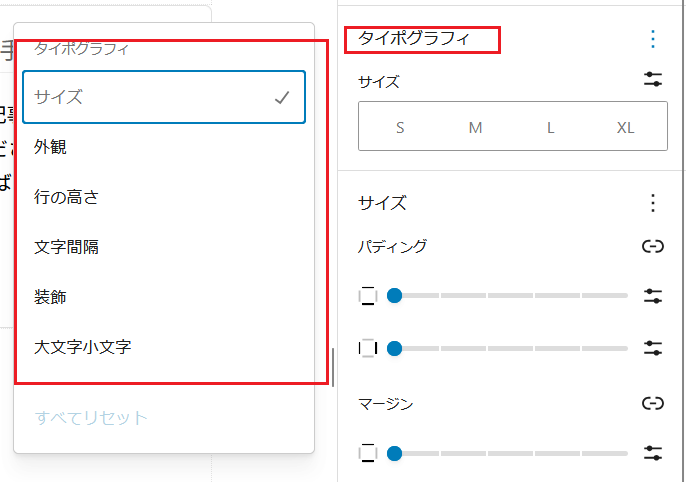Choose the XL font size option
Viewport: 686px width, 482px height.
point(626,128)
